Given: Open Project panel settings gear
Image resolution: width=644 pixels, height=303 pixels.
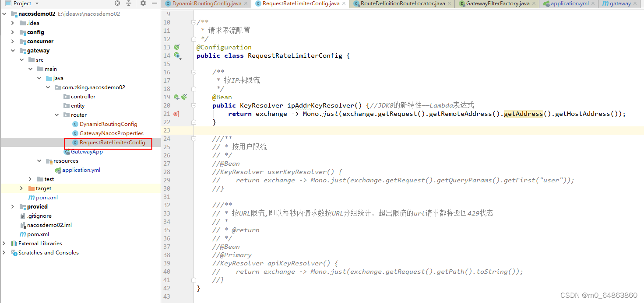Looking at the screenshot, I should [x=143, y=3].
